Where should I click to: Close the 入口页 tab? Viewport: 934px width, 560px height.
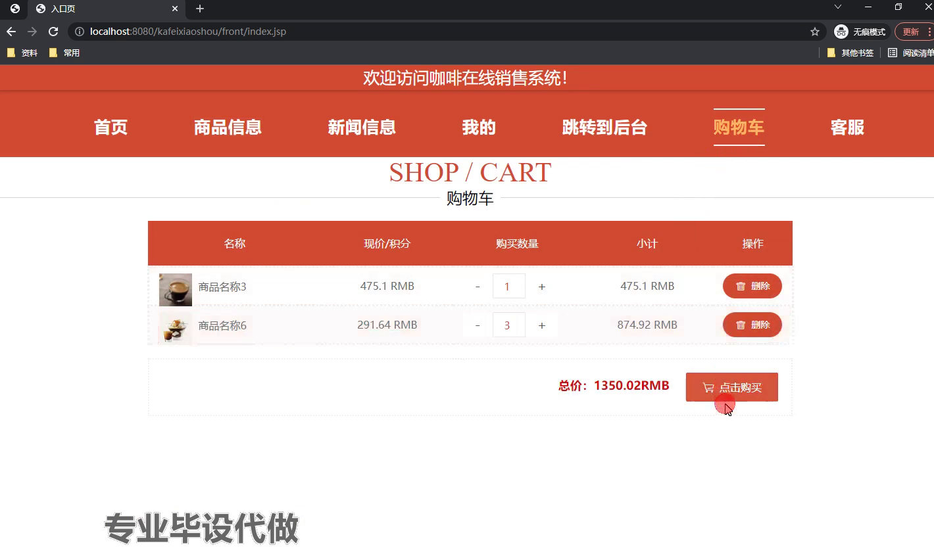(x=175, y=9)
